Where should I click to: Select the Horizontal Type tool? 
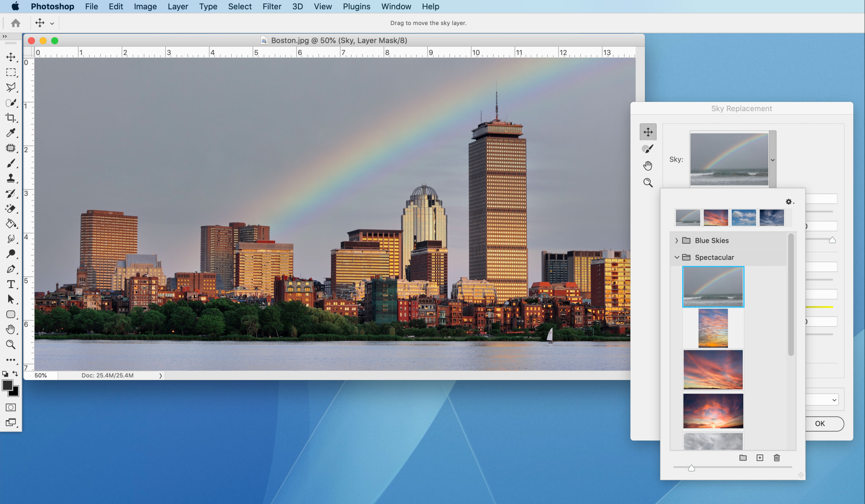pos(10,284)
